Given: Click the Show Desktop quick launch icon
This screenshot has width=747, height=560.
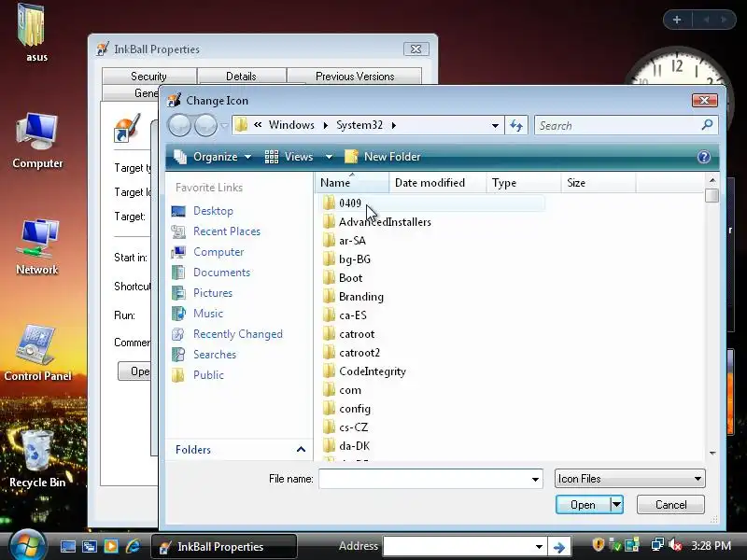Looking at the screenshot, I should point(67,546).
